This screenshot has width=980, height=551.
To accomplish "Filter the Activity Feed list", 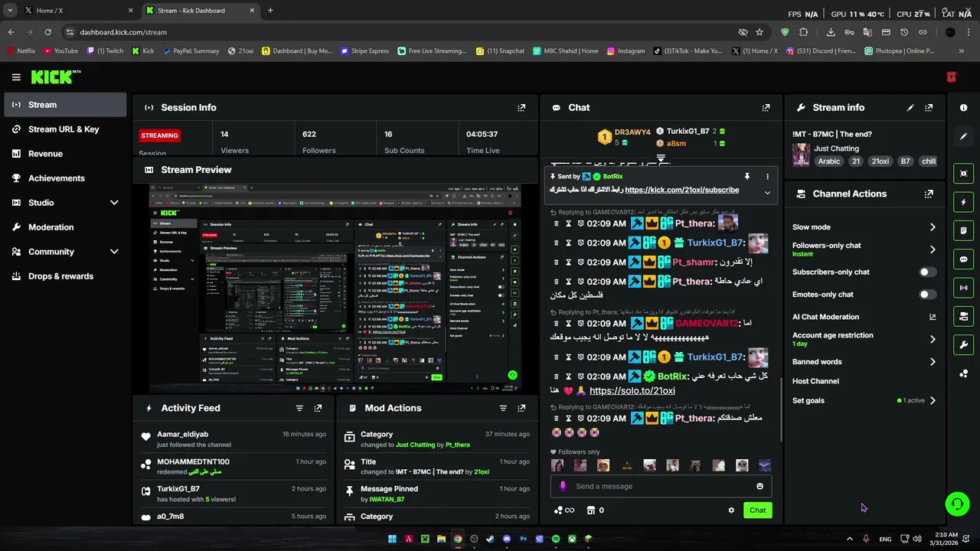I will pyautogui.click(x=299, y=409).
